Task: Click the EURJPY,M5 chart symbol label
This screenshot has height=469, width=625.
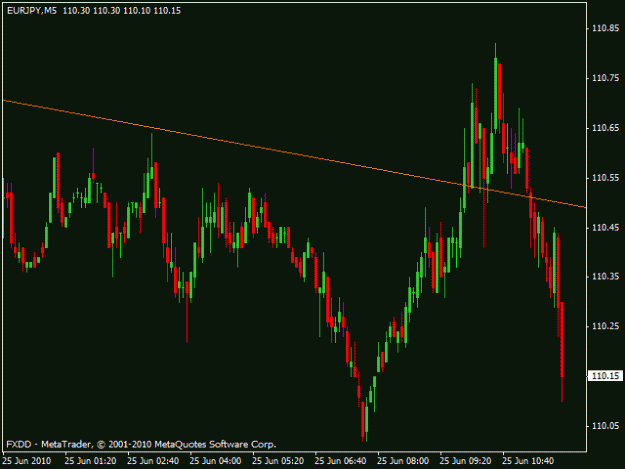Action: click(x=32, y=11)
